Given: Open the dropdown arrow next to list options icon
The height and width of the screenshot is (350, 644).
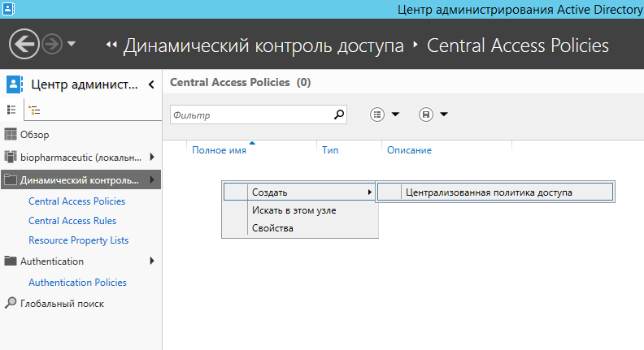Looking at the screenshot, I should (x=395, y=115).
